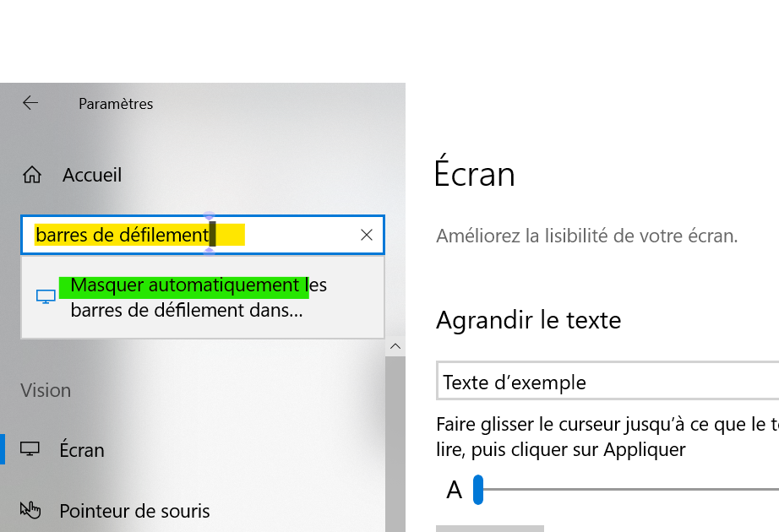Click the sidebar vertical scrollbar track
Image resolution: width=779 pixels, height=532 pixels.
coord(395,439)
